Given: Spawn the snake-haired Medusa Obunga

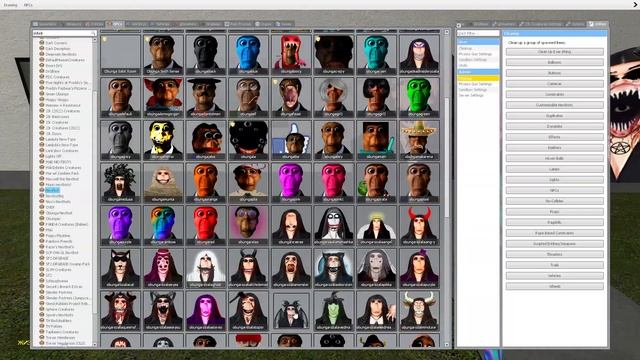Looking at the screenshot, I should 120,182.
